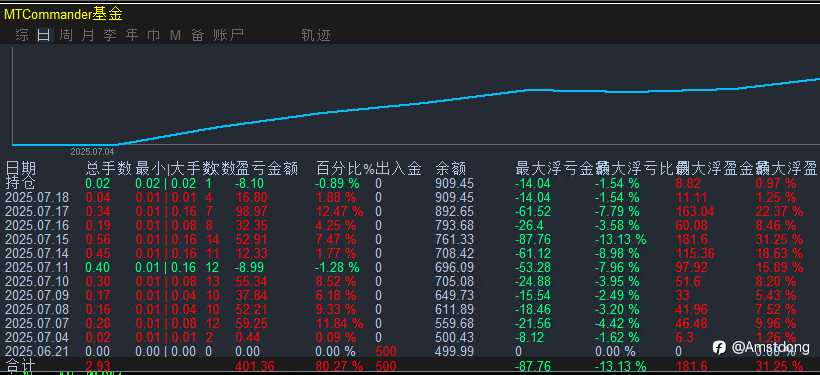Open the 周 weekly tab
The height and width of the screenshot is (375, 820).
coord(66,35)
